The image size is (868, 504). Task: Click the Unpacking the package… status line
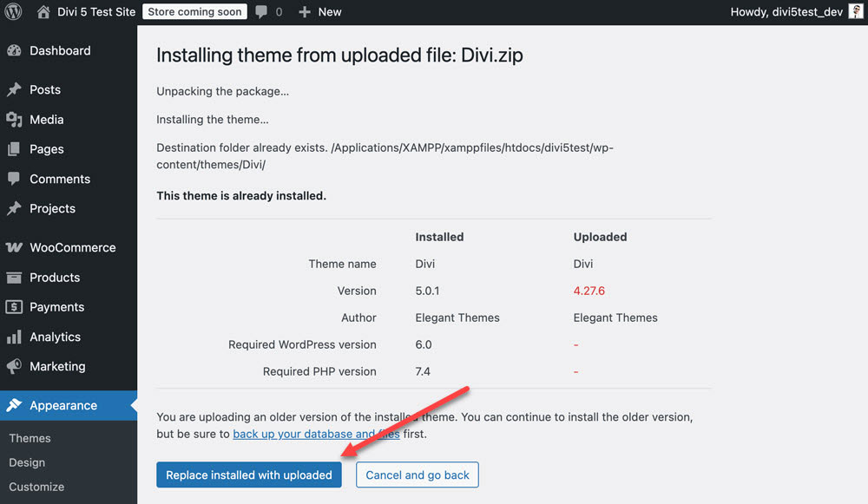pos(222,91)
